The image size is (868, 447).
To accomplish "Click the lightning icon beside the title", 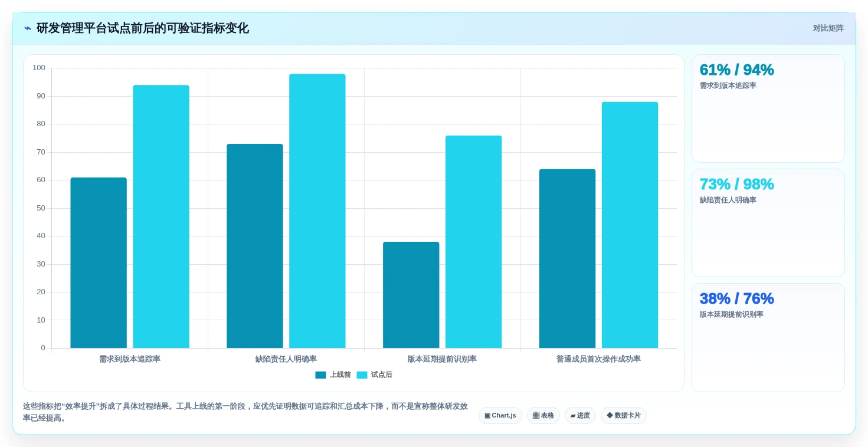I will pos(28,28).
